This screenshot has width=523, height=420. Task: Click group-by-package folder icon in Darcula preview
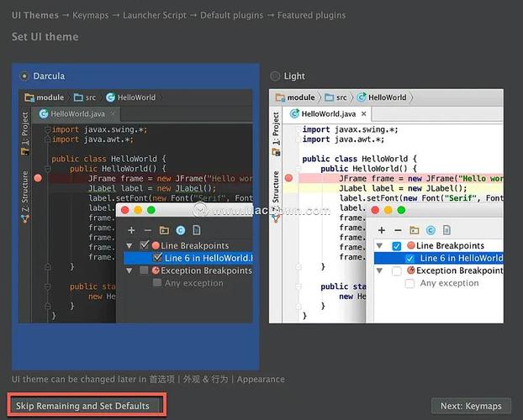click(164, 230)
